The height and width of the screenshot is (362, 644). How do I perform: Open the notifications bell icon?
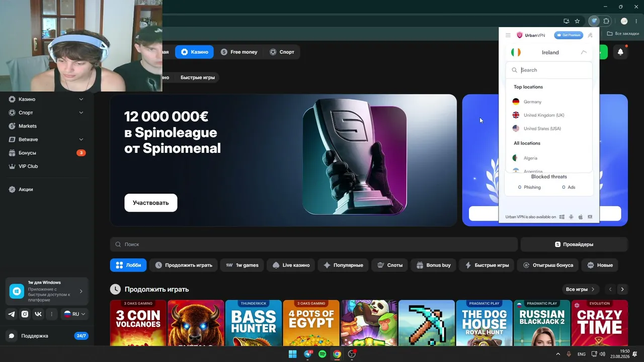(x=620, y=52)
